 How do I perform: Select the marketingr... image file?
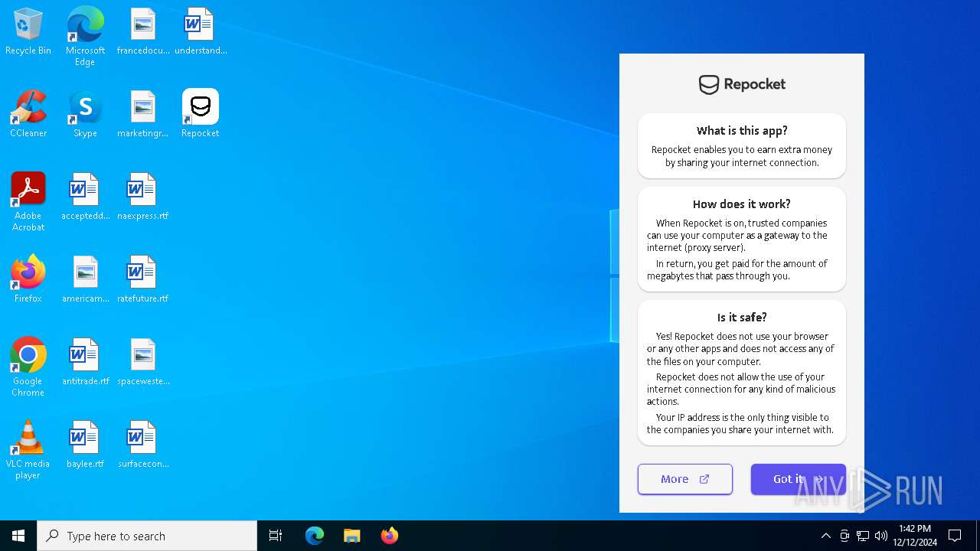[143, 113]
